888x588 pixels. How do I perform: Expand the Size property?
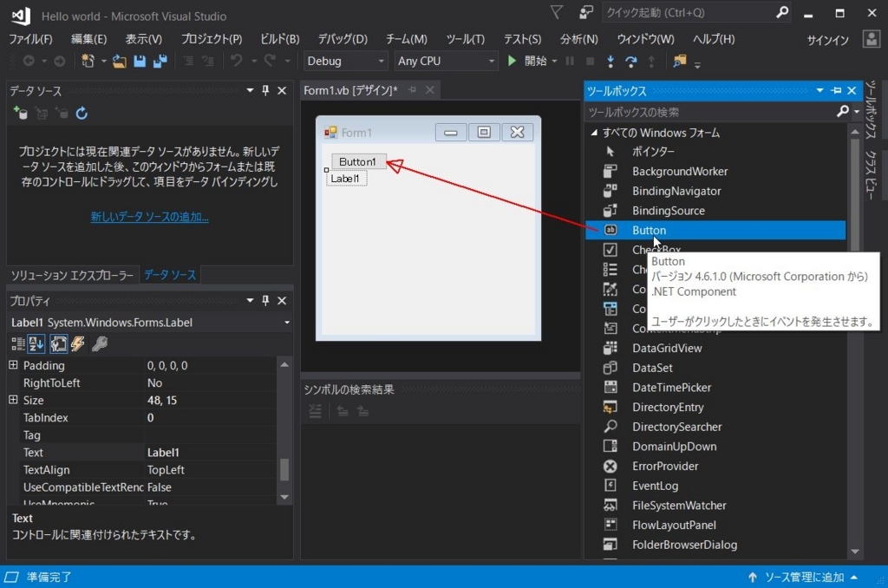pos(13,399)
